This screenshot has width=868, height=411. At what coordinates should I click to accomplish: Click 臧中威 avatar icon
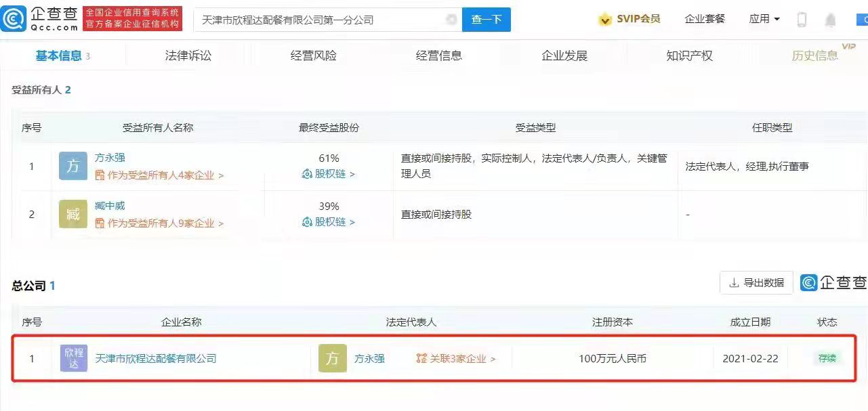coord(73,214)
